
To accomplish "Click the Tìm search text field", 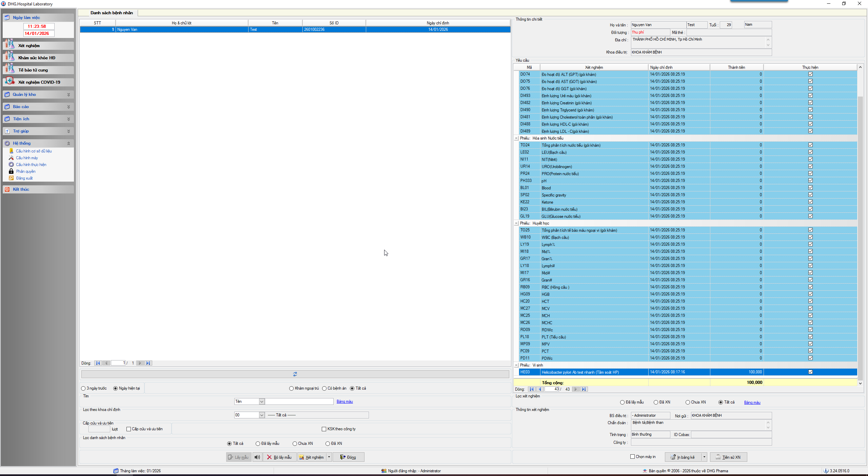I will tap(299, 401).
